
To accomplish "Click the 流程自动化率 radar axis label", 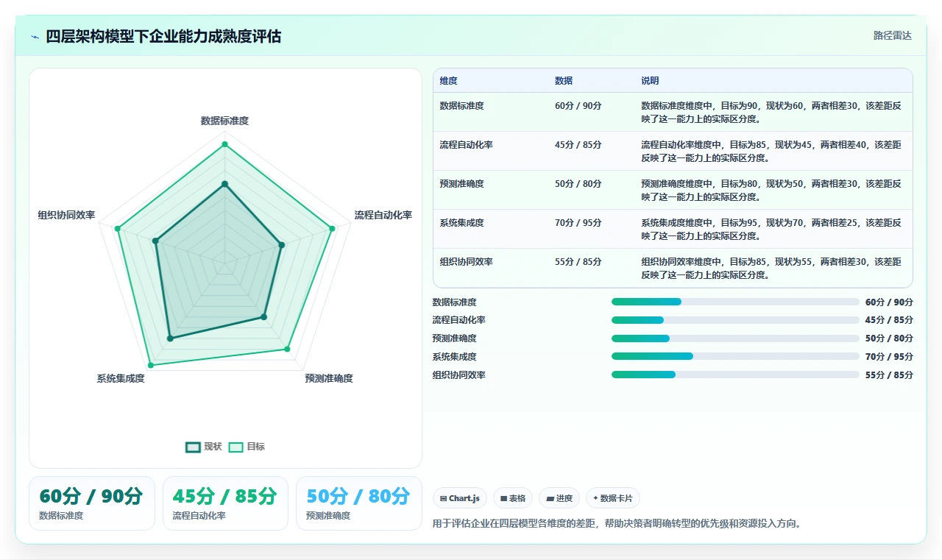I will pyautogui.click(x=383, y=215).
